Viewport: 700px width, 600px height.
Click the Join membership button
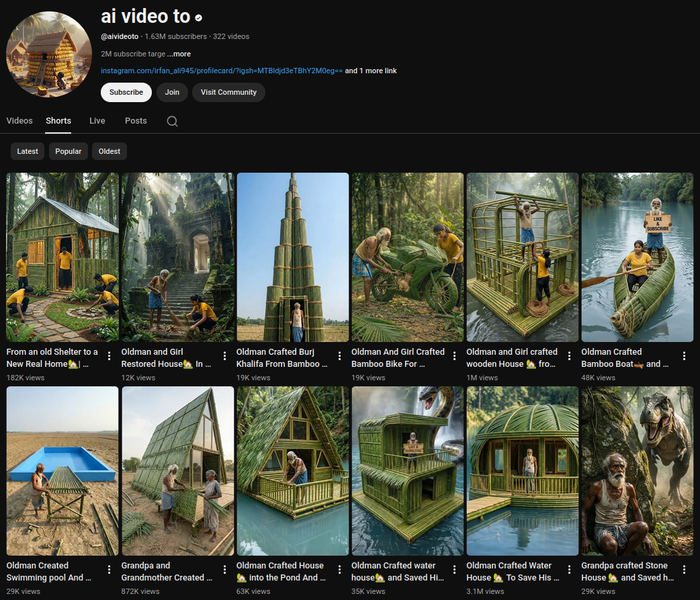pos(172,93)
